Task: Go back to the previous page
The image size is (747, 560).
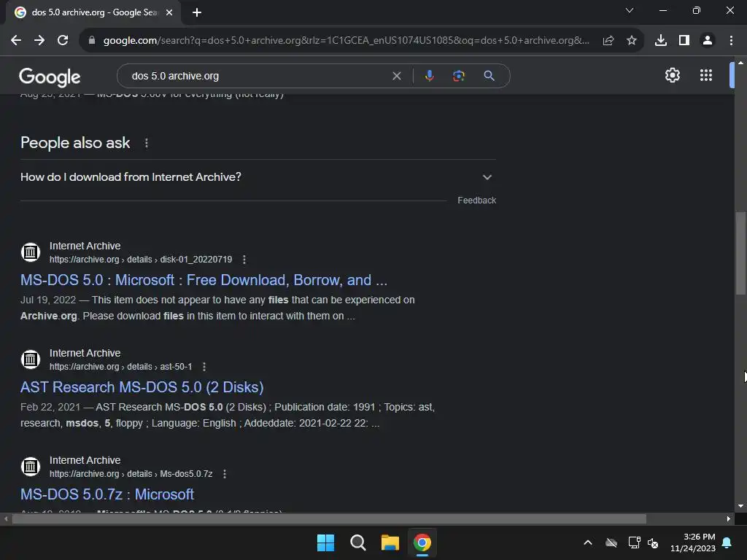Action: [16, 41]
